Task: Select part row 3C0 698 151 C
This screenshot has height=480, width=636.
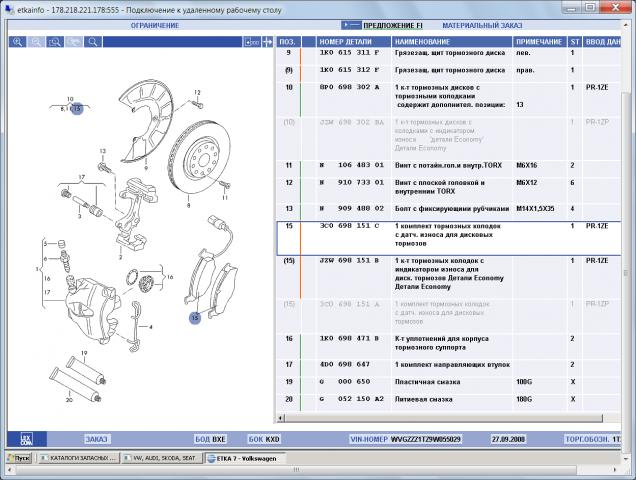Action: (x=449, y=238)
